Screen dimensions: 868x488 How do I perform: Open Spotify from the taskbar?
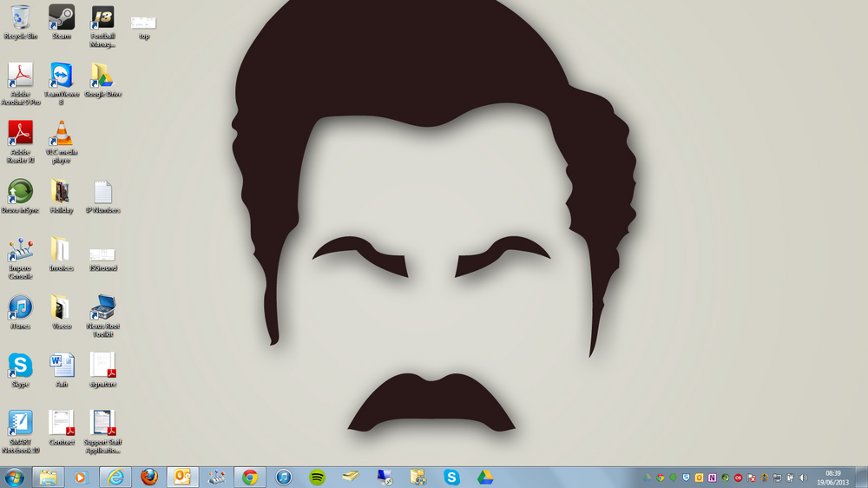pos(317,477)
